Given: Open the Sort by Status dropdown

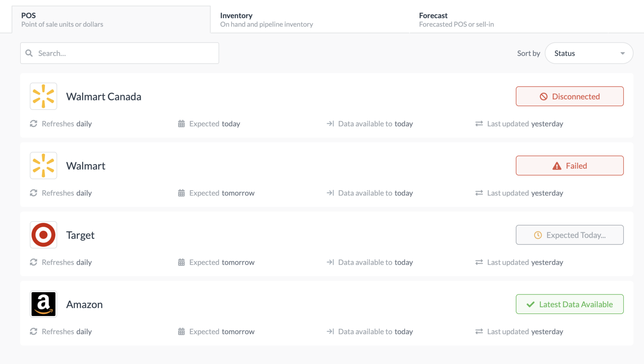Looking at the screenshot, I should pos(588,53).
